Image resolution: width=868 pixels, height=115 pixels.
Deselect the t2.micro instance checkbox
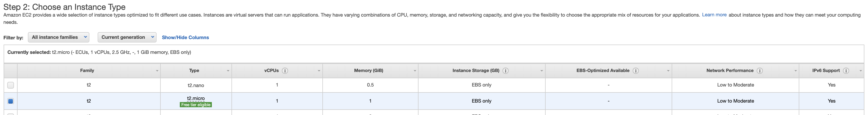pyautogui.click(x=10, y=101)
